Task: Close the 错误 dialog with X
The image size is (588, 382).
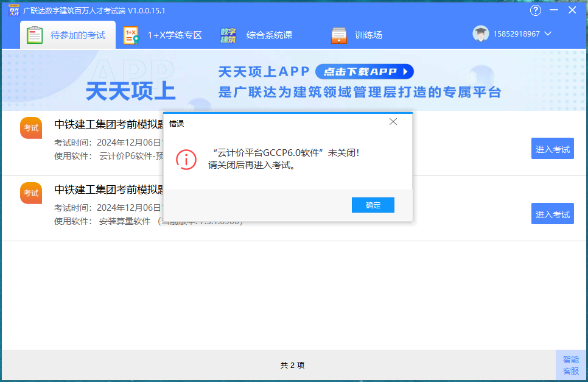Action: tap(393, 122)
